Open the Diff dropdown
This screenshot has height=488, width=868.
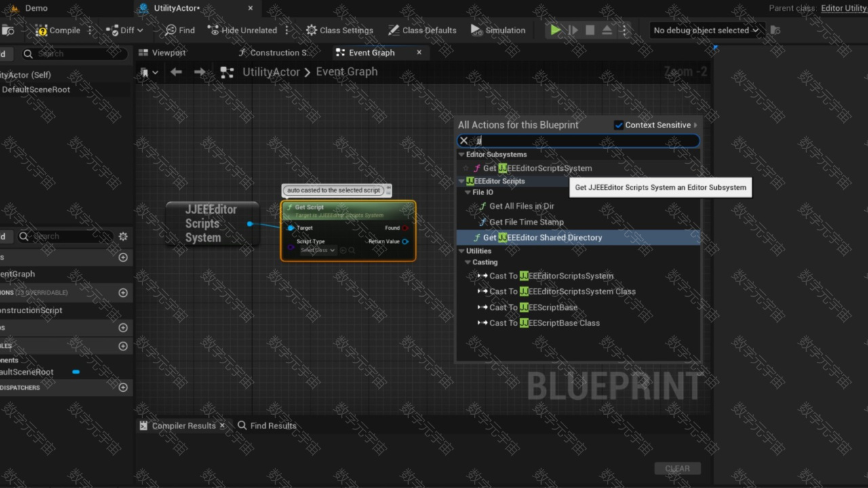[125, 30]
